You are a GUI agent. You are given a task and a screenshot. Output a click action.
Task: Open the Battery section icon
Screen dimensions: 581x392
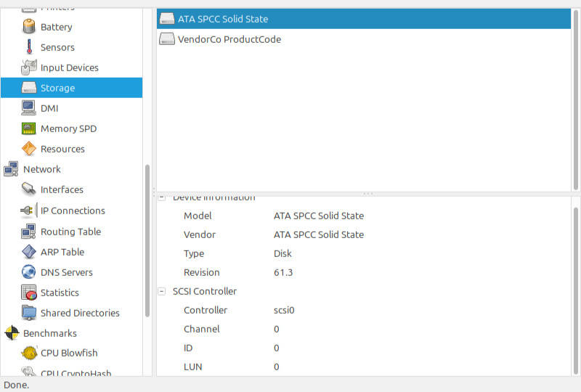(x=29, y=27)
